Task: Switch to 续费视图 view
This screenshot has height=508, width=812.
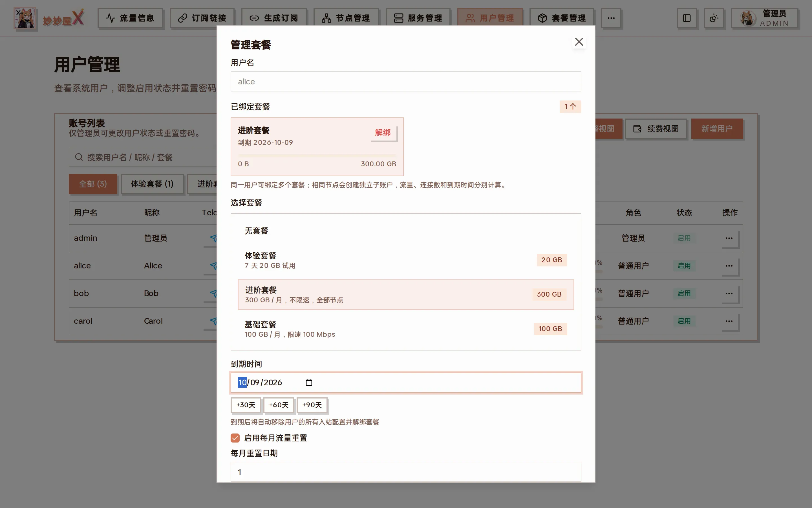Action: (656, 129)
